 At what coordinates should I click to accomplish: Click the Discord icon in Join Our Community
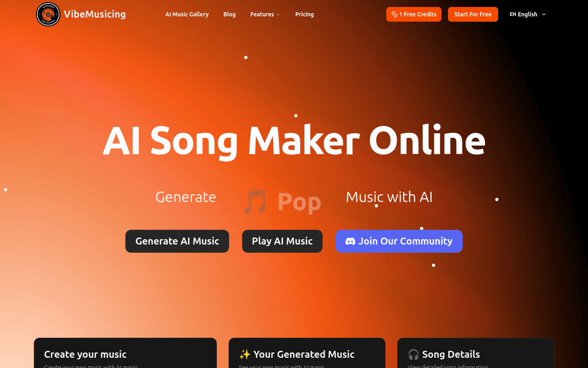point(350,241)
